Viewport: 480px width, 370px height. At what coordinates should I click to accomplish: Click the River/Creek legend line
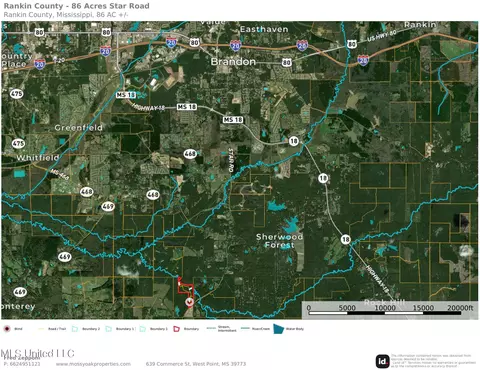point(245,329)
